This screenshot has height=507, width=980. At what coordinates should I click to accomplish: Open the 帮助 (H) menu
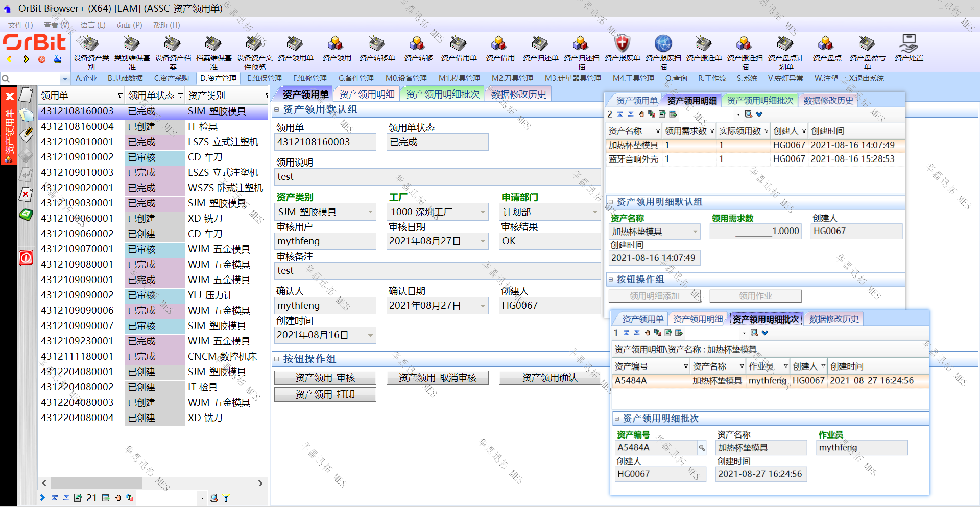(166, 25)
